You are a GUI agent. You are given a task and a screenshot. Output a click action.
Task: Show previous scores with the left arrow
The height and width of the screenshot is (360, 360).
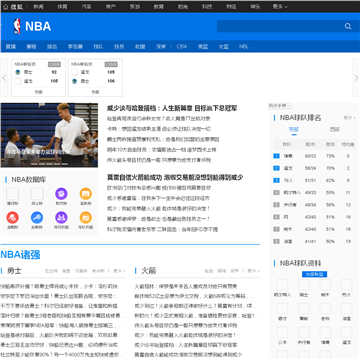coord(4,78)
